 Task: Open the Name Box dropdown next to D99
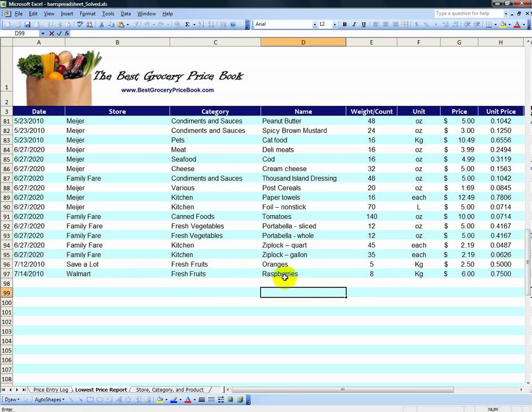tap(43, 33)
